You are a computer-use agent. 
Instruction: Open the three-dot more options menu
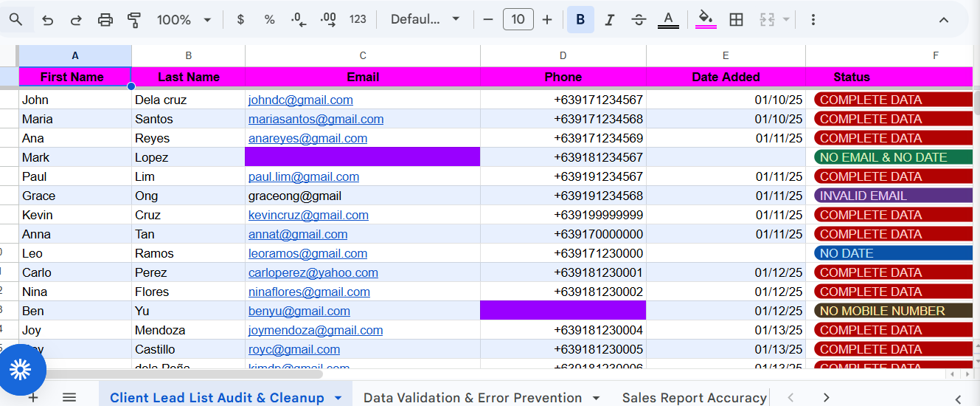(813, 20)
